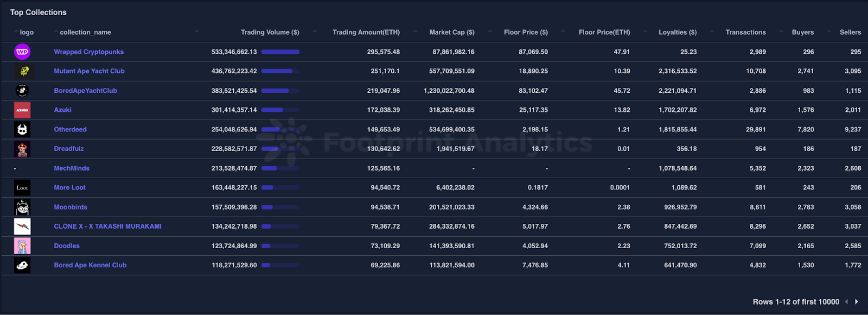This screenshot has height=315, width=868.
Task: Click the Wrapped Cryptopunks volume bar
Action: tap(280, 52)
